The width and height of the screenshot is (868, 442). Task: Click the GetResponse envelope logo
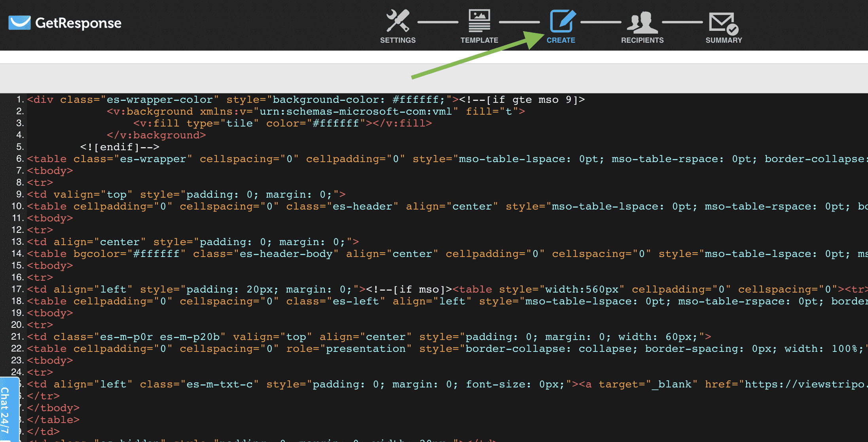point(19,23)
